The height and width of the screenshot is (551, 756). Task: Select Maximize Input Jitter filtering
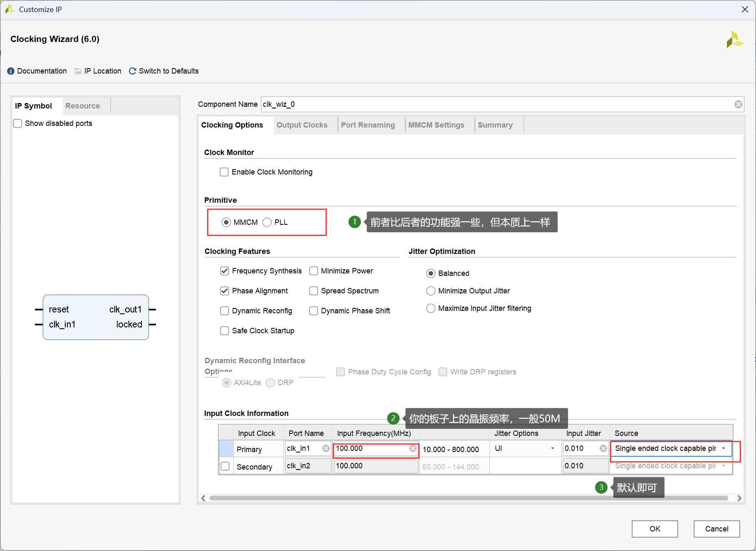(x=431, y=308)
